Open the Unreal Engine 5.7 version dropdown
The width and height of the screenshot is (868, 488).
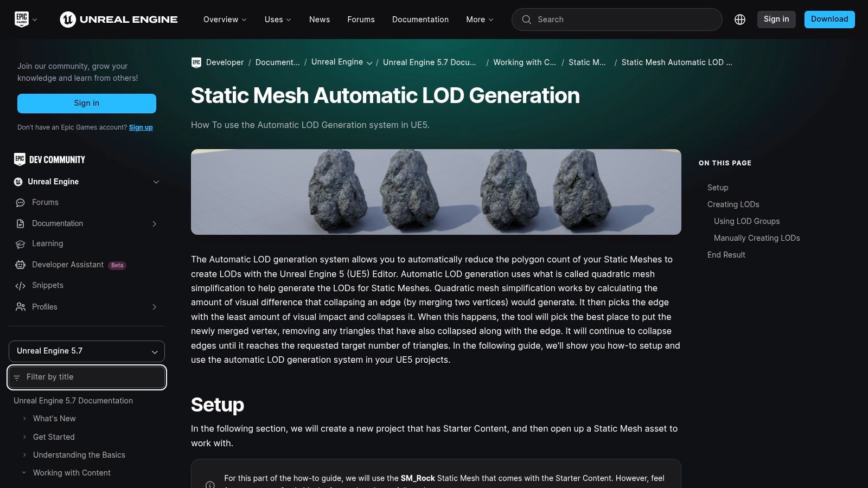[x=86, y=351]
